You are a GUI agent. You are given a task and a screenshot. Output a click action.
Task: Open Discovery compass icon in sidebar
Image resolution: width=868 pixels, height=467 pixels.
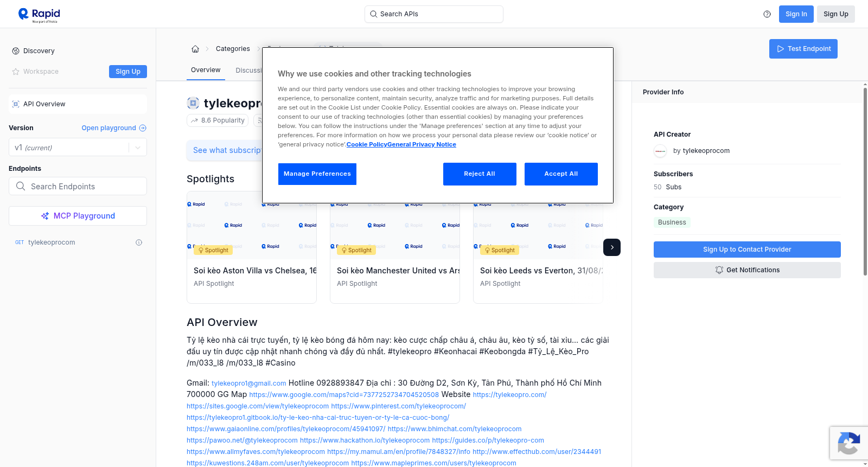coord(16,51)
